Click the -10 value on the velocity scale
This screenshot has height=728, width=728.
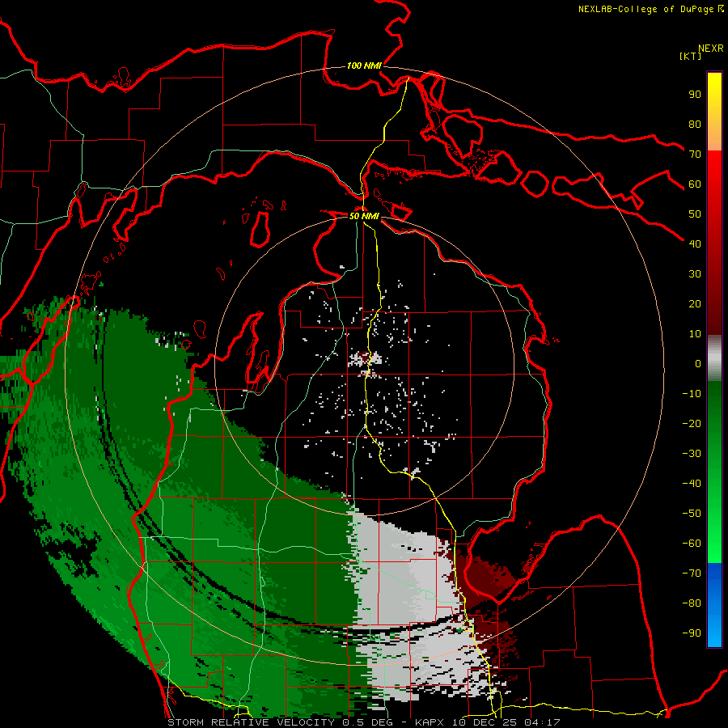pos(692,394)
